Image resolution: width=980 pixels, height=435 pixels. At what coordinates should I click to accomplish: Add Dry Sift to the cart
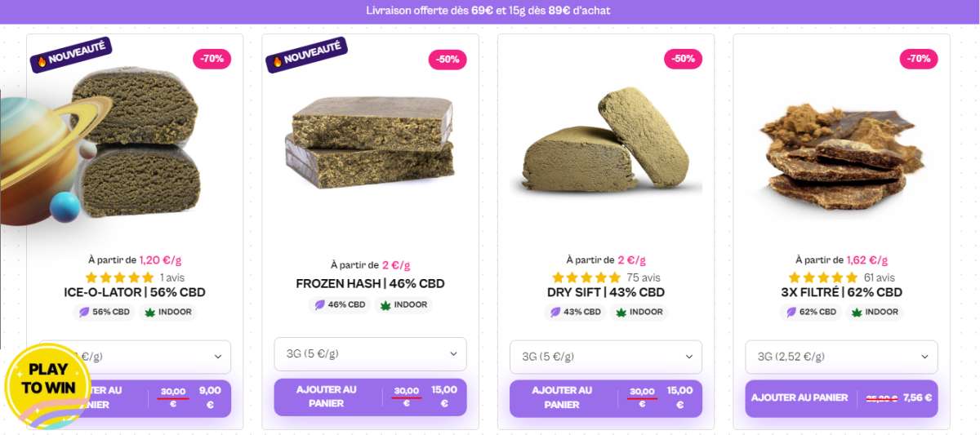563,397
